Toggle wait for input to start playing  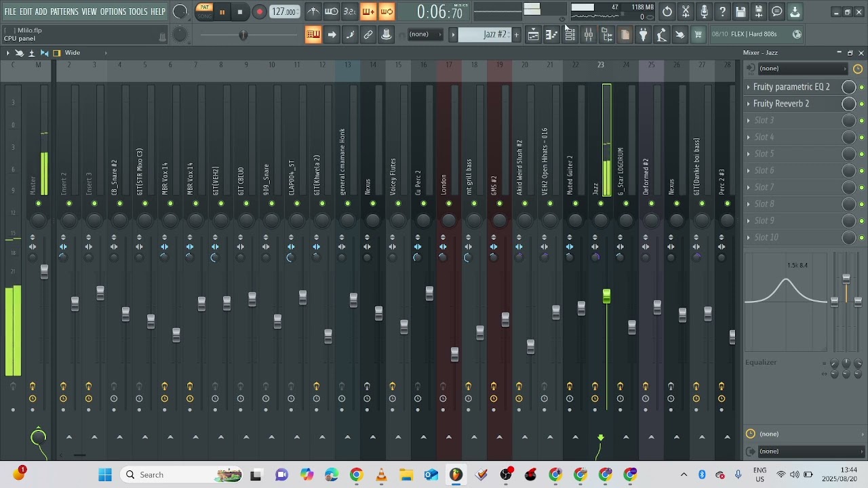(332, 12)
